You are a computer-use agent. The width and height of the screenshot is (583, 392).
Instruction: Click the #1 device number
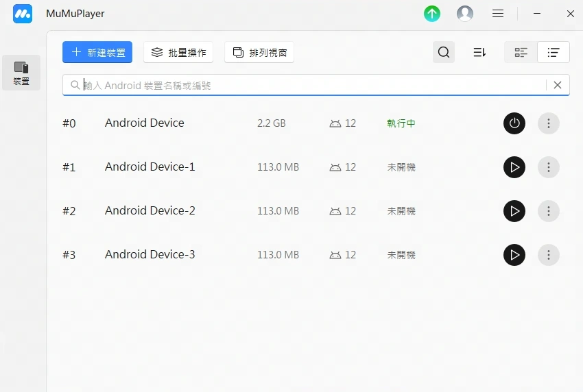tap(69, 167)
